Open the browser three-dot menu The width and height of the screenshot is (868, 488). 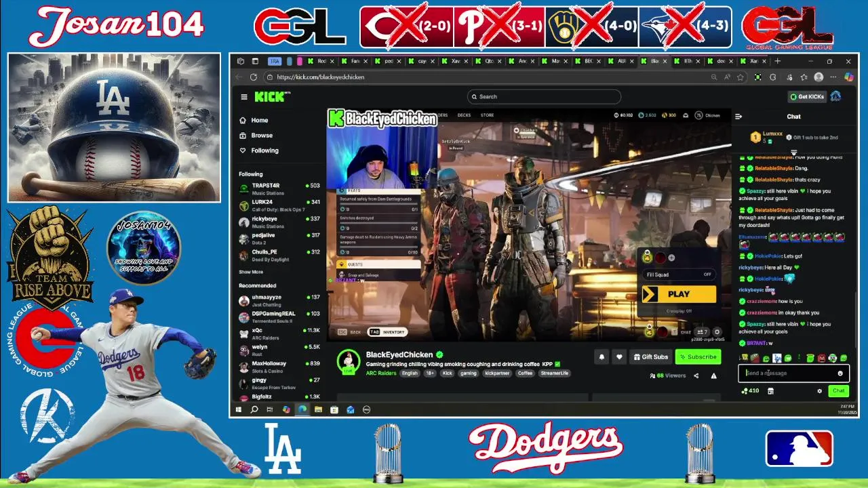833,77
